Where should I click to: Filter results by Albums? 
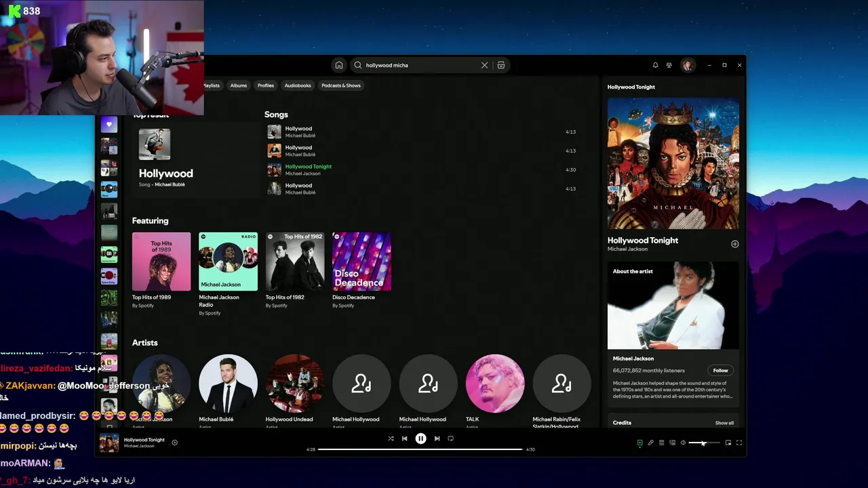click(x=238, y=85)
